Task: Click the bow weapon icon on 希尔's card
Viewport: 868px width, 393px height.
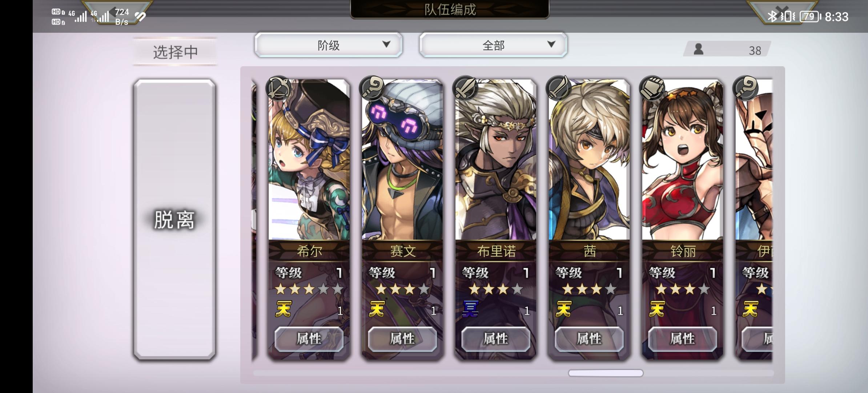Action: 278,88
